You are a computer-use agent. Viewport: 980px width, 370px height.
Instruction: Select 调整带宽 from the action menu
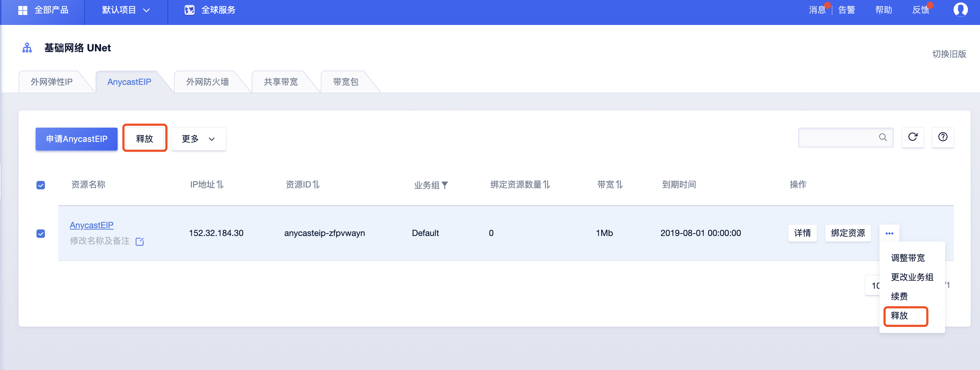[x=908, y=258]
